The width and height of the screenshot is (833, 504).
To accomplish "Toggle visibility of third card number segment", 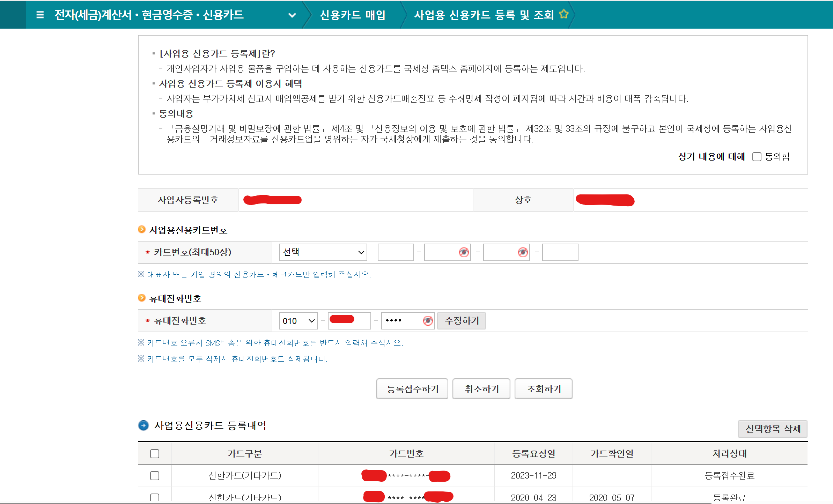I will click(523, 252).
